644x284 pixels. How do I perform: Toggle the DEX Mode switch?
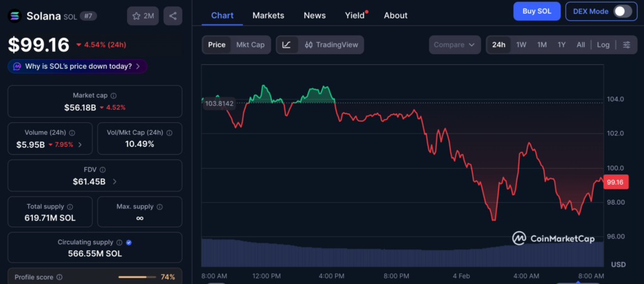click(x=622, y=11)
